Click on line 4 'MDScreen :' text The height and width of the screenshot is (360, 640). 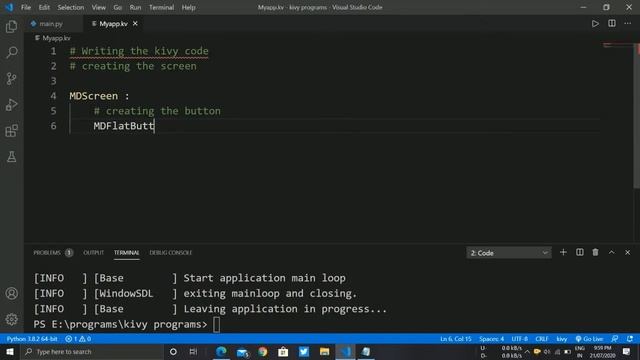(99, 96)
